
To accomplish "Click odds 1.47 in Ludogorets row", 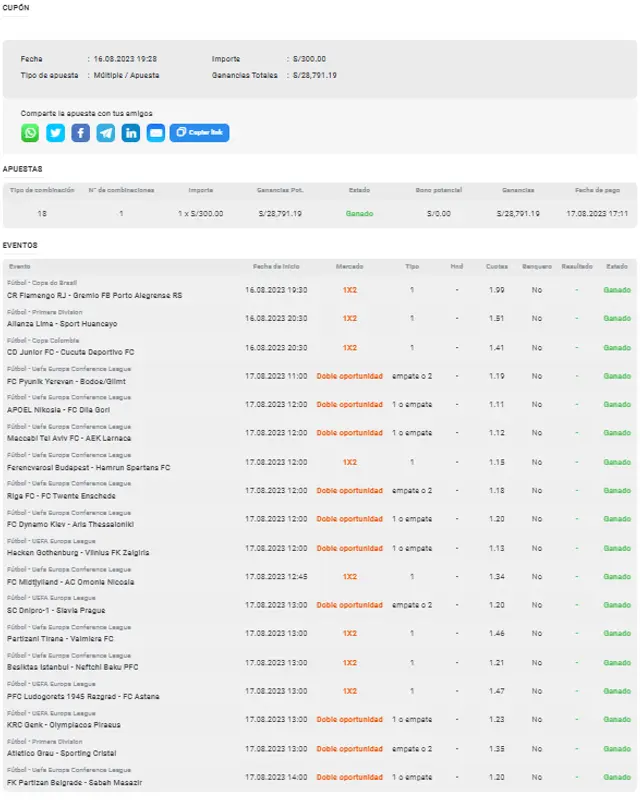I will 497,691.
